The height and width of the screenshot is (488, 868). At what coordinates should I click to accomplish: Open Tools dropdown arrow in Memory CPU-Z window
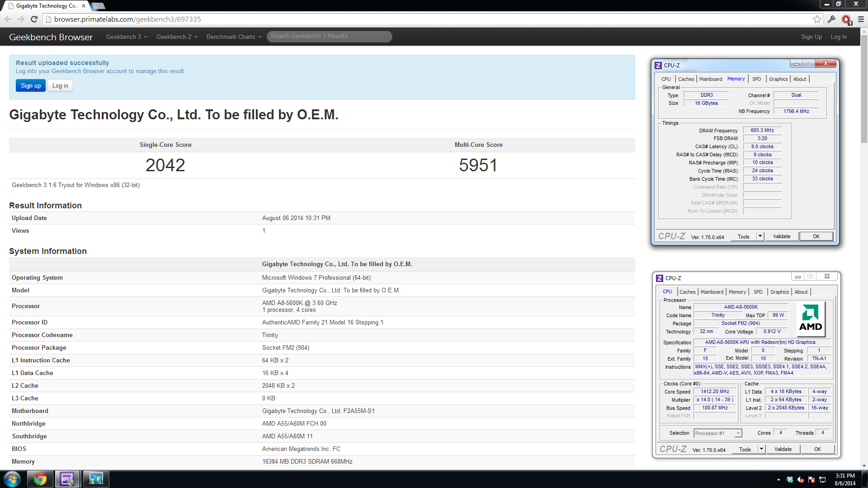tap(760, 236)
